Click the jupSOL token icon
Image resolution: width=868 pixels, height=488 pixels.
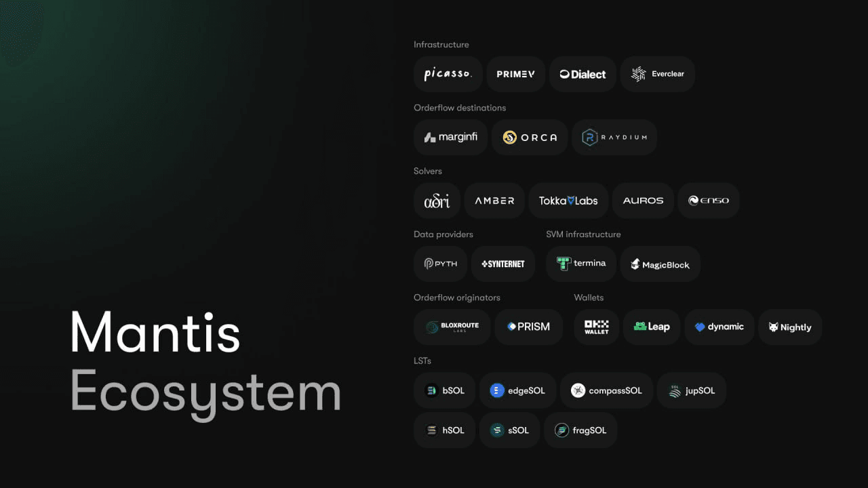[x=674, y=390]
